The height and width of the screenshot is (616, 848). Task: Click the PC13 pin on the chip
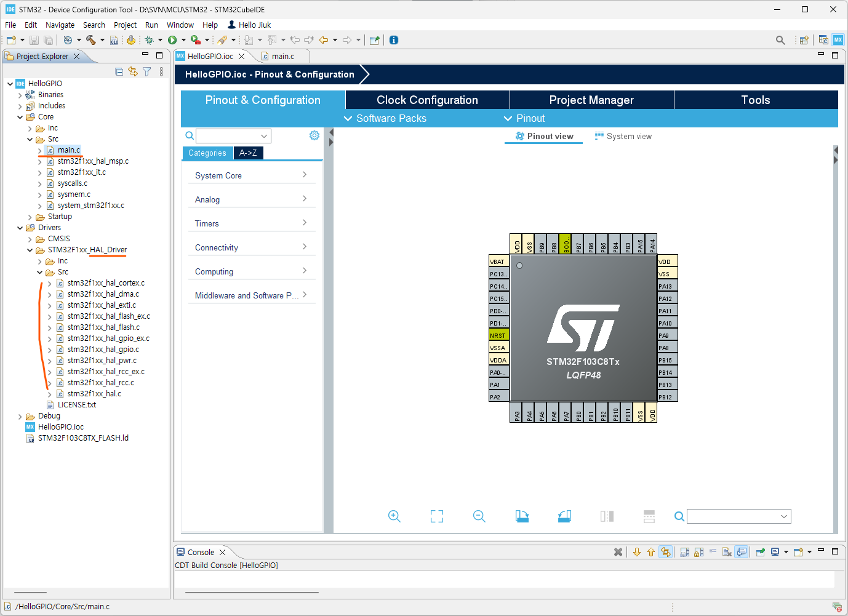point(498,274)
